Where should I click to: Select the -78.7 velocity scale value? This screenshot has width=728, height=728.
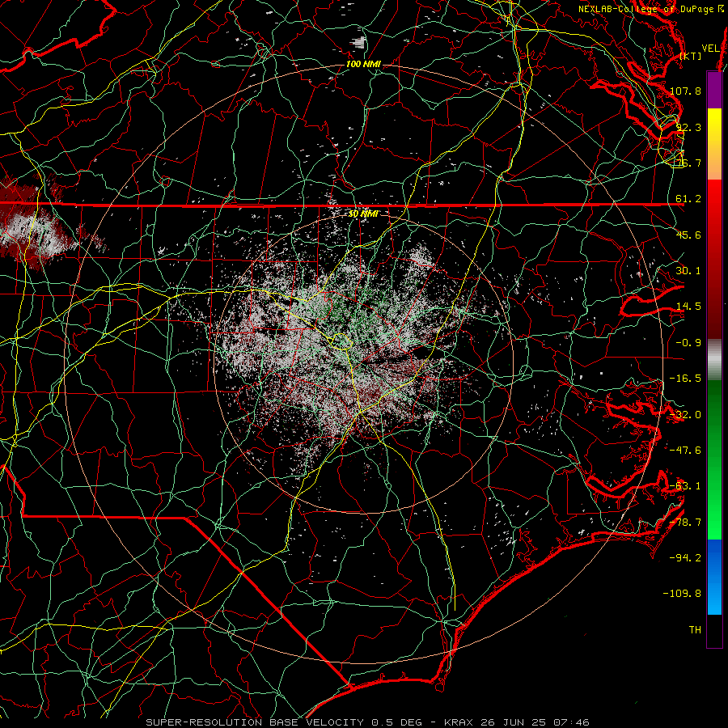point(685,523)
